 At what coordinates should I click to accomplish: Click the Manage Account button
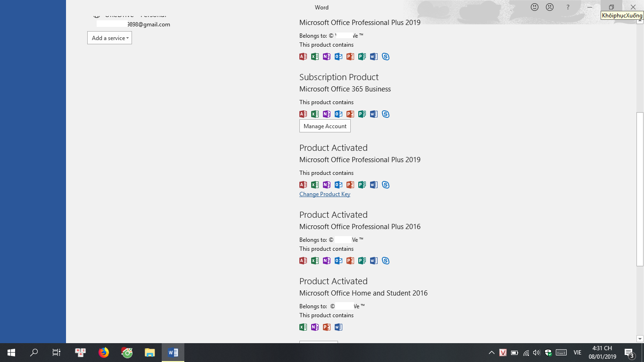coord(325,126)
